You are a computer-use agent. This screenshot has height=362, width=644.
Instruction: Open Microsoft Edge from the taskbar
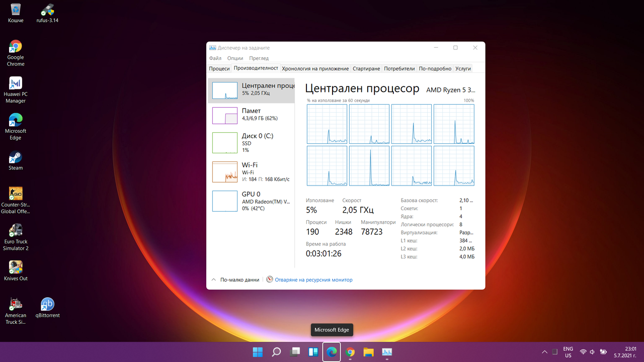pyautogui.click(x=332, y=352)
